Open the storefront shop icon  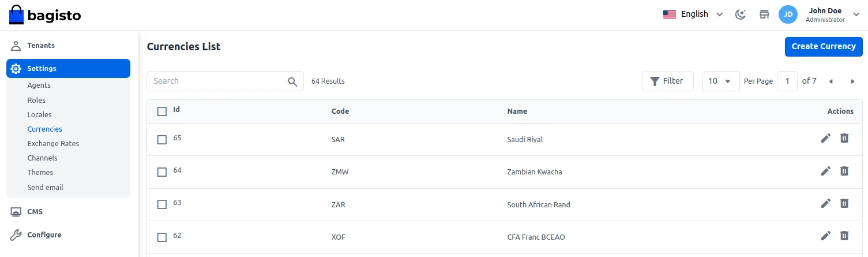(x=764, y=14)
